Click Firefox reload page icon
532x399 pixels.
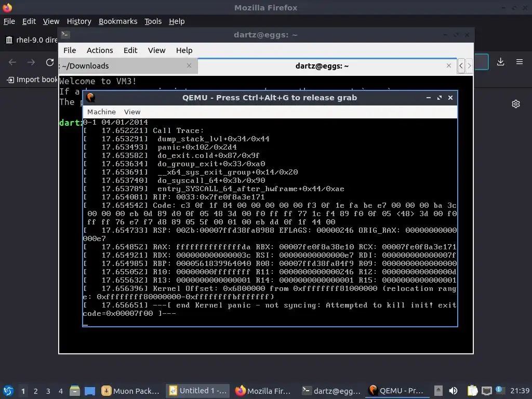click(50, 62)
